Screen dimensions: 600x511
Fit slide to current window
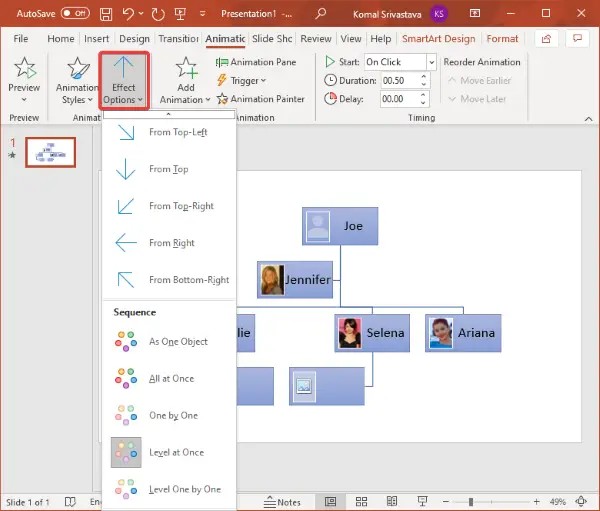[581, 501]
